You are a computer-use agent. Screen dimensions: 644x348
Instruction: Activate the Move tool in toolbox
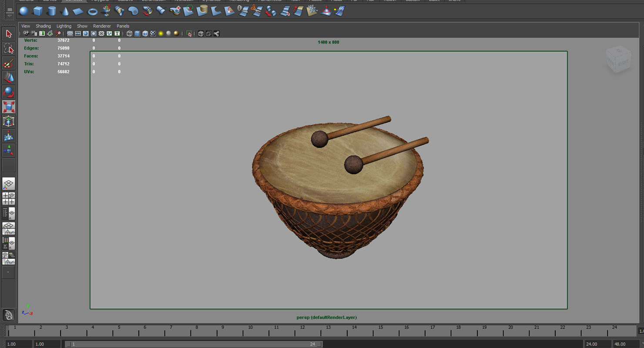pos(9,77)
